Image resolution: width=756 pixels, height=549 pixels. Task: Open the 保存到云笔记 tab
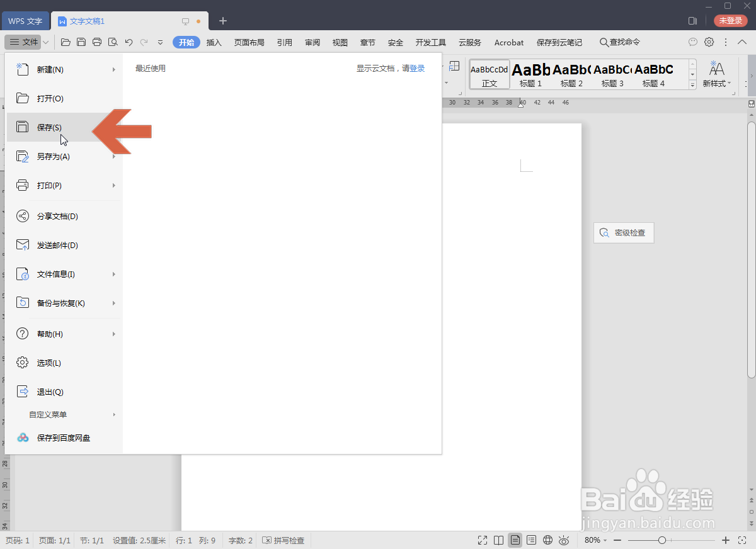click(559, 42)
